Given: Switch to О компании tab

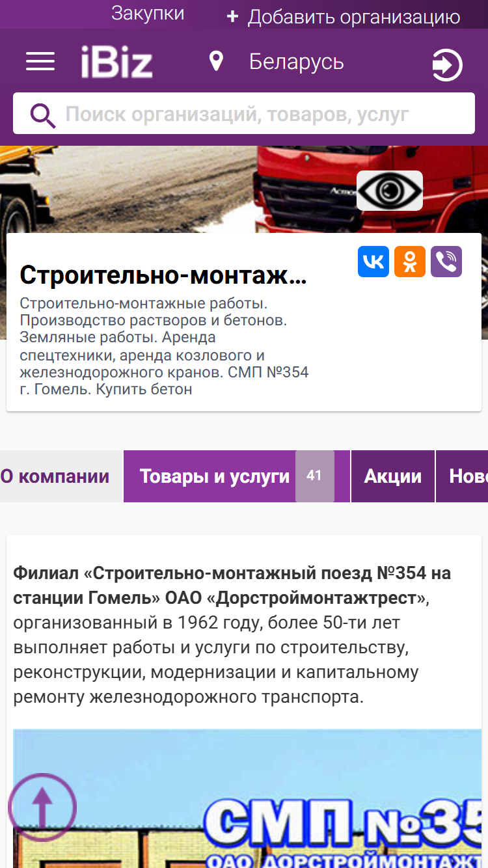Looking at the screenshot, I should pos(61,476).
